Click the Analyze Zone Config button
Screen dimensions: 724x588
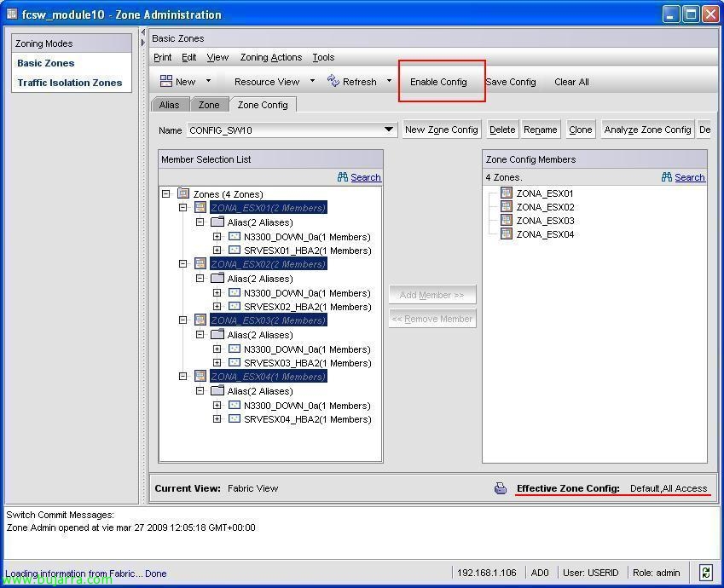tap(647, 130)
